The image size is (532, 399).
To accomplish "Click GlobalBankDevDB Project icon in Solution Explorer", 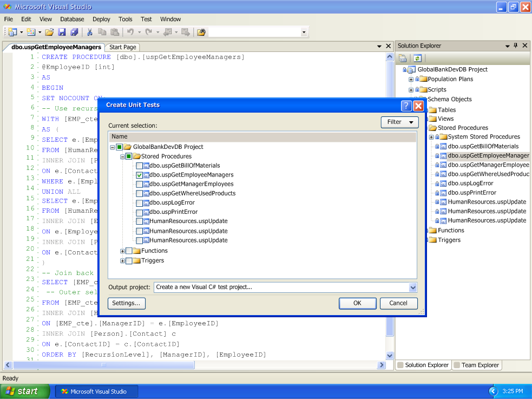I will [411, 69].
